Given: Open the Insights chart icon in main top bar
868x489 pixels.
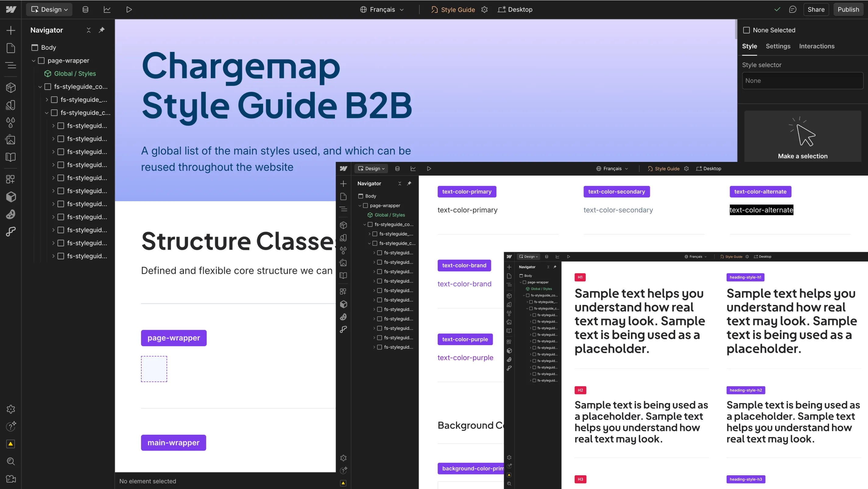Looking at the screenshot, I should (107, 9).
